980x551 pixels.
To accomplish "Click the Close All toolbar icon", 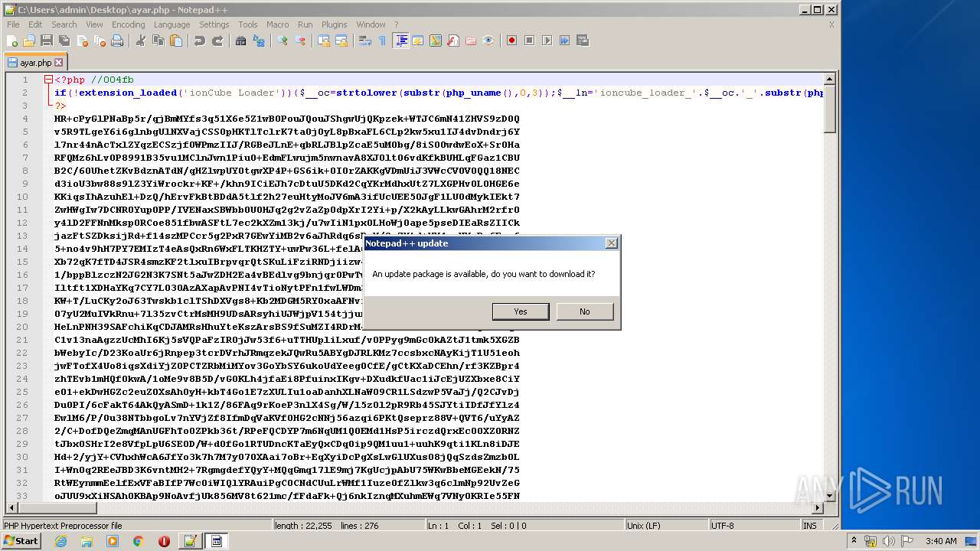I will (x=100, y=41).
